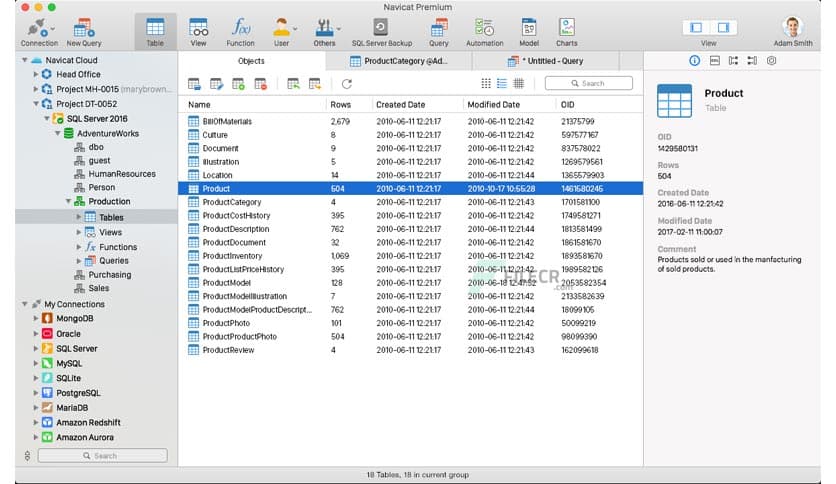This screenshot has height=484, width=836.
Task: Collapse the AdventureWorks database
Action: pos(58,133)
